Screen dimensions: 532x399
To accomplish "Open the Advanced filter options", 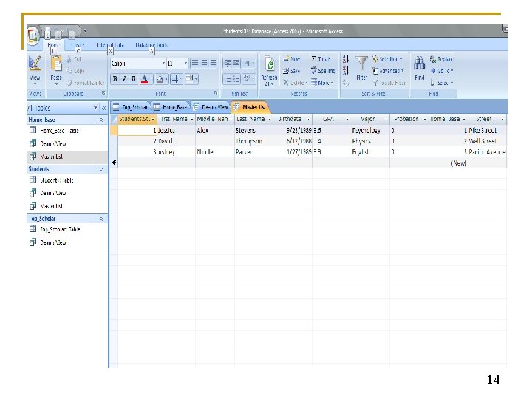I will tap(388, 71).
